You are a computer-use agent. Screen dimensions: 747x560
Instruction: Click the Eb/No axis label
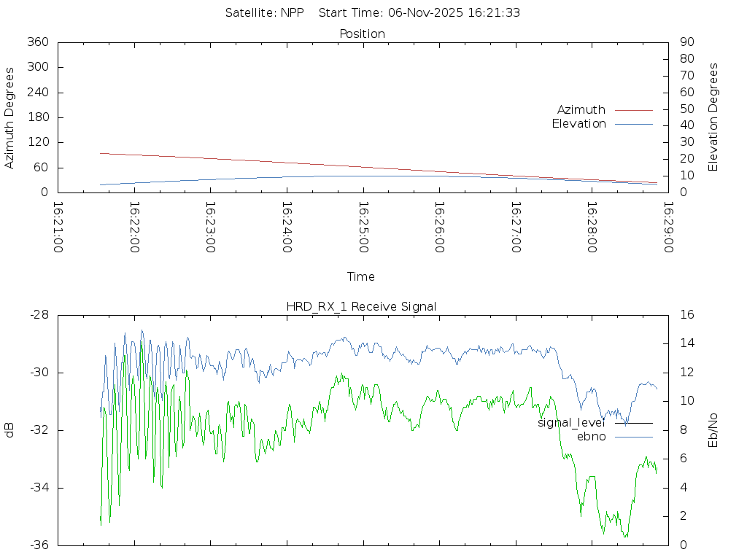pos(713,429)
